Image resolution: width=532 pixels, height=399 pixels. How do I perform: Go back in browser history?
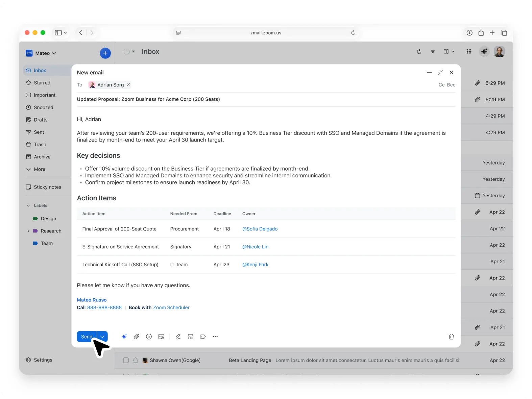[x=80, y=33]
